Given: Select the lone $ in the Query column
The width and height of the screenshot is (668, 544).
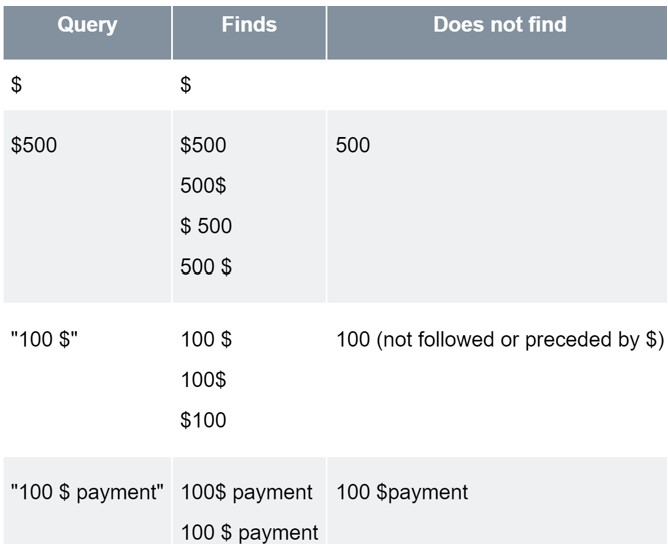Looking at the screenshot, I should click(16, 86).
